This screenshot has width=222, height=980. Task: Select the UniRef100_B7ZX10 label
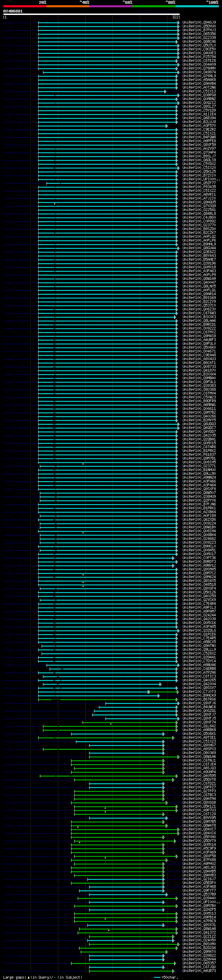click(199, 175)
